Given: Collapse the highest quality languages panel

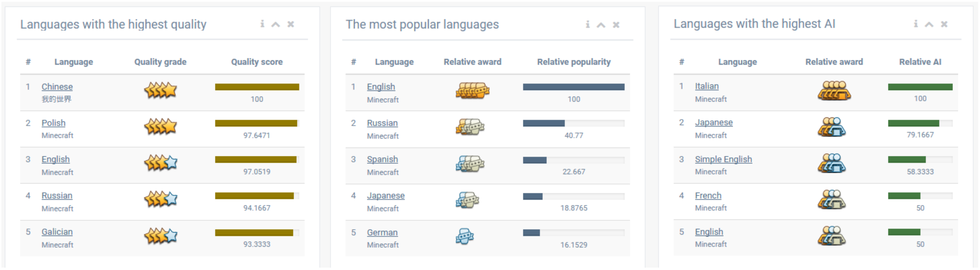Looking at the screenshot, I should coord(275,24).
